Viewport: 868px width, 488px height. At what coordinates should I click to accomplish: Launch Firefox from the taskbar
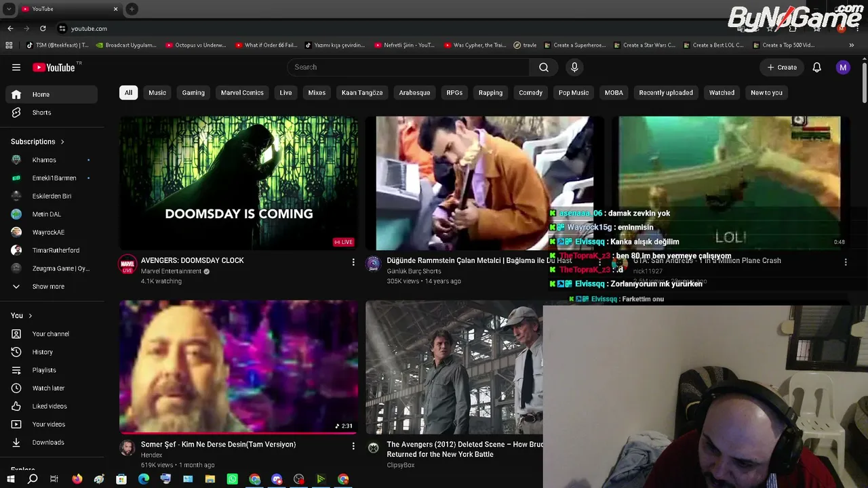(x=77, y=479)
